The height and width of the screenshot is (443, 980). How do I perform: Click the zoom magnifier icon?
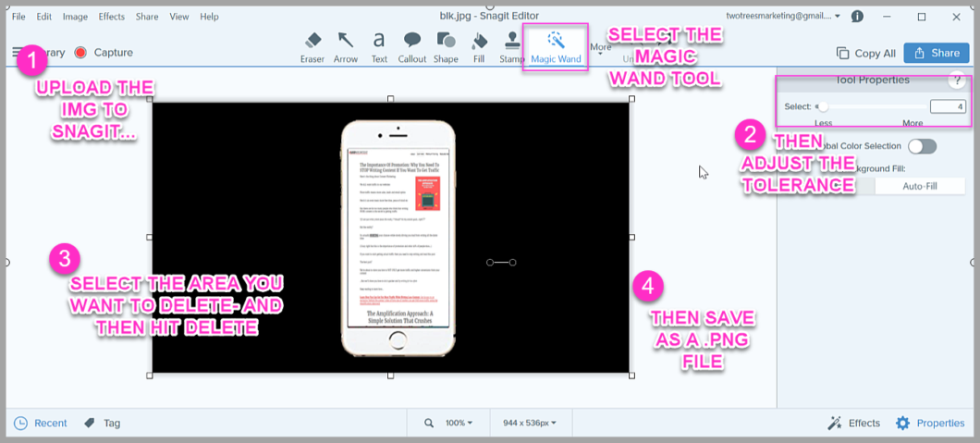[x=429, y=423]
